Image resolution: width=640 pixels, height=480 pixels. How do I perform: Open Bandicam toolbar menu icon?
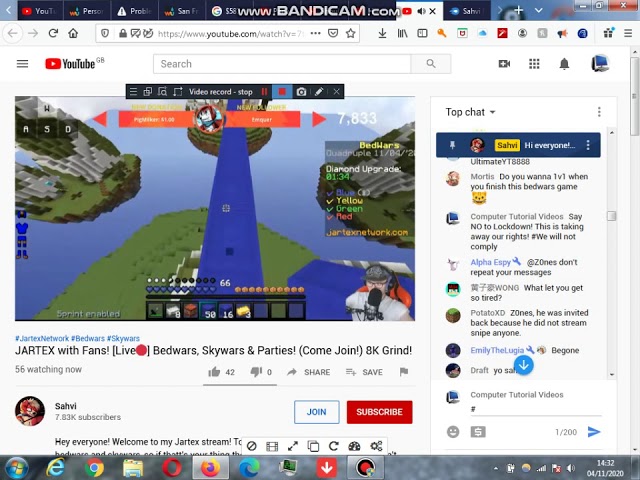133,92
